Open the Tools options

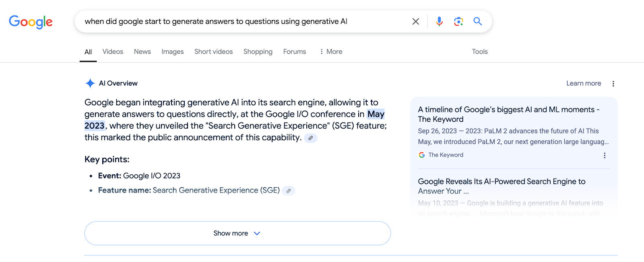[479, 51]
